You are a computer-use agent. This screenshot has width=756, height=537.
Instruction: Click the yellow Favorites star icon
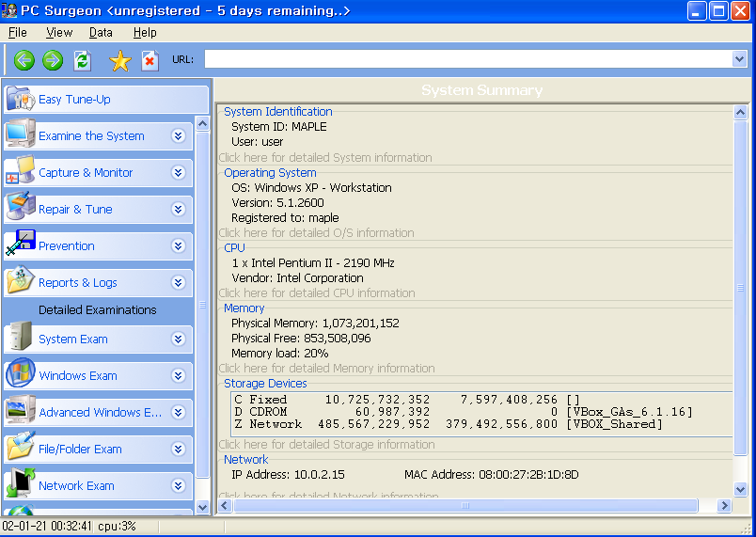tap(120, 61)
